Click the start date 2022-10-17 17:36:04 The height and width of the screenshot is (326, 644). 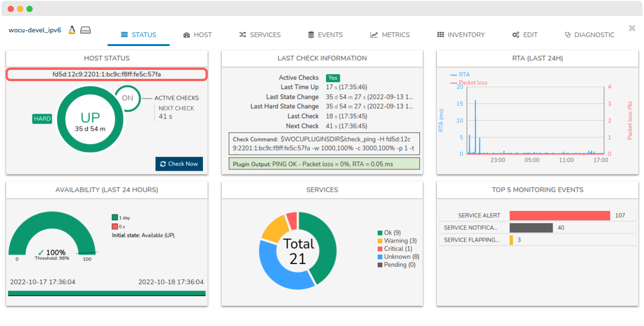pos(43,282)
